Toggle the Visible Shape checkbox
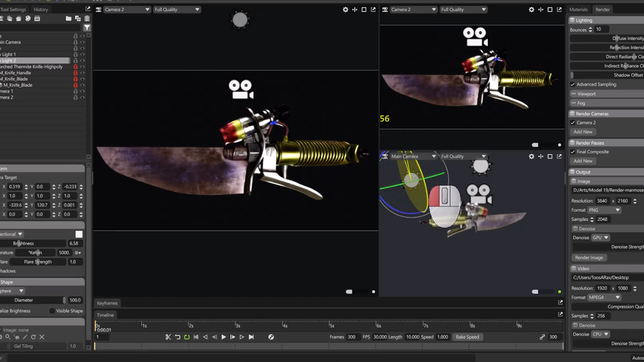Viewport: 644px width, 362px height. pos(52,311)
